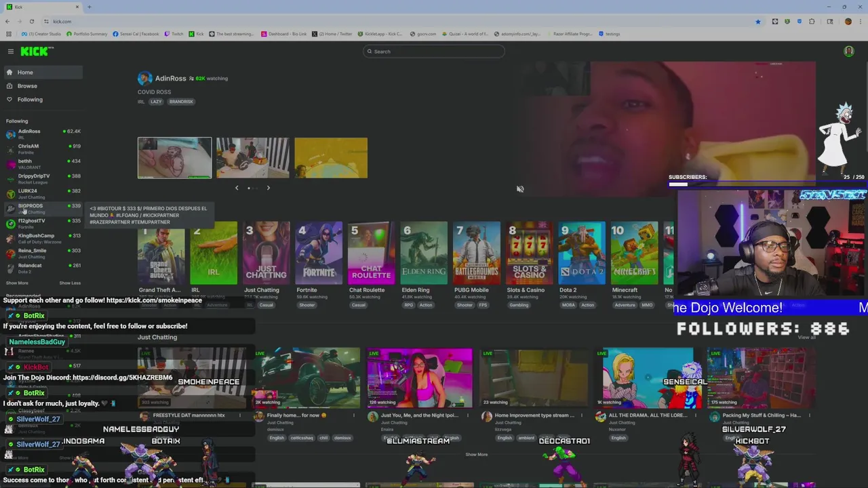Open Following in sidebar
The width and height of the screenshot is (868, 488).
[x=42, y=100]
